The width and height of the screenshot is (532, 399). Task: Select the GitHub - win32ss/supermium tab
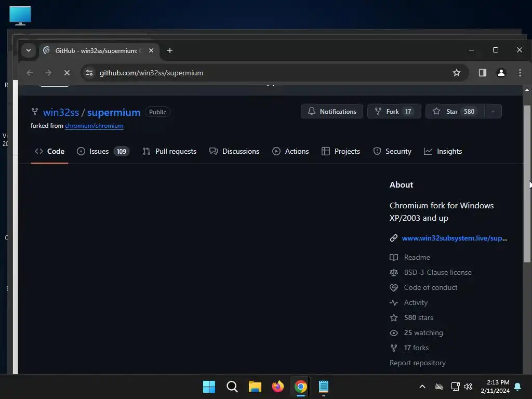point(99,50)
